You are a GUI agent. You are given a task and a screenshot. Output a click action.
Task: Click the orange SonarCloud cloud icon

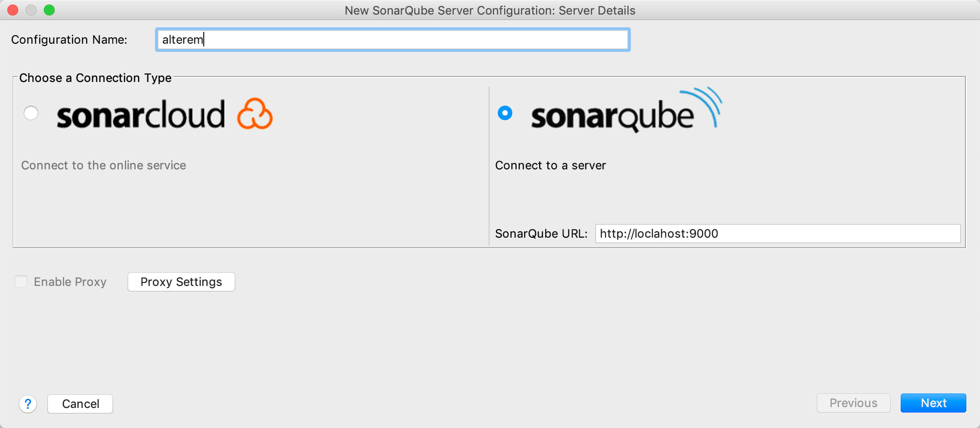(x=255, y=114)
